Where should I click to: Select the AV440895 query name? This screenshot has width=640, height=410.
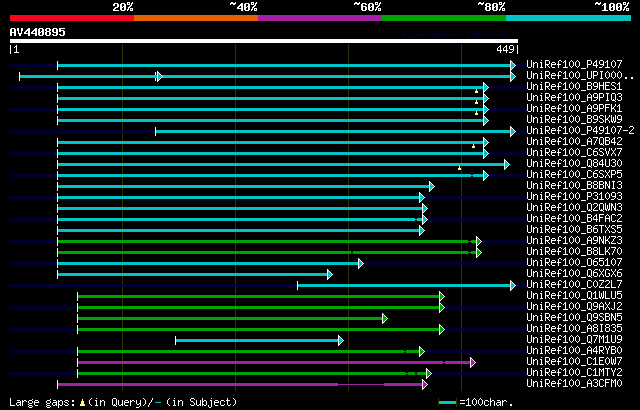tap(38, 32)
